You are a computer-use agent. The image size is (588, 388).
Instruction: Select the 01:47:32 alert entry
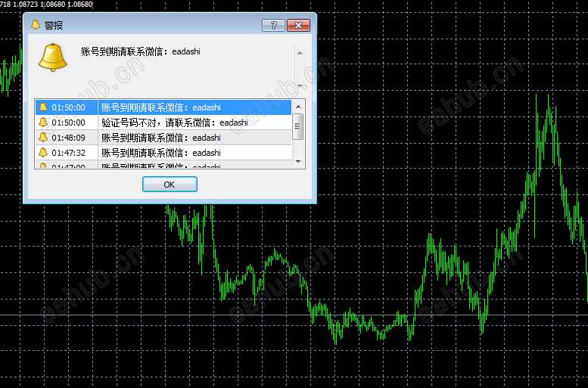click(163, 153)
